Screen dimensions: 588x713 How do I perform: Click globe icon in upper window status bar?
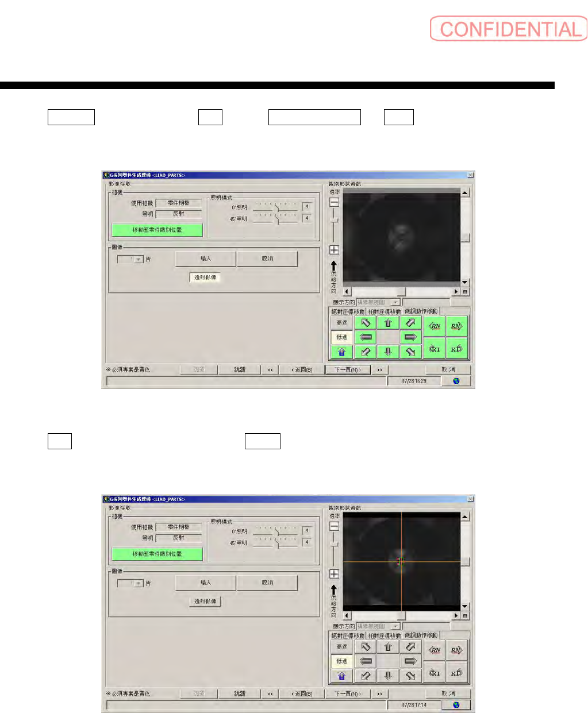point(456,381)
